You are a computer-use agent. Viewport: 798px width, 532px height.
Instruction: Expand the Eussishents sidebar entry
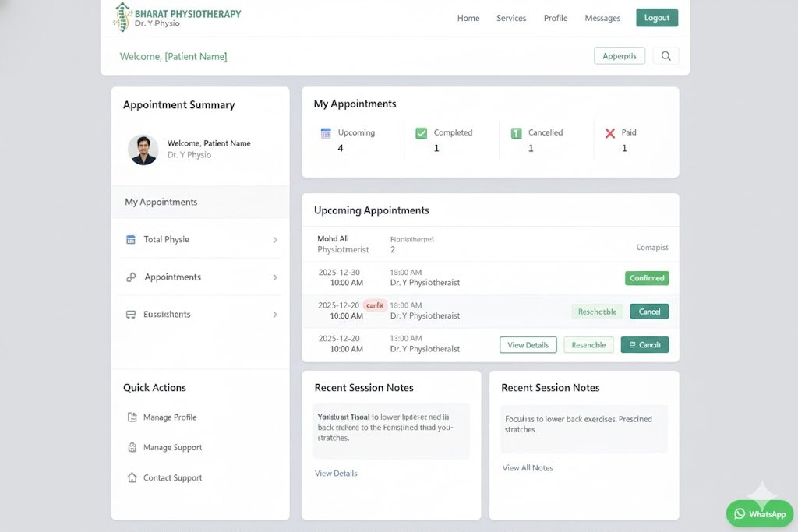[x=274, y=314]
